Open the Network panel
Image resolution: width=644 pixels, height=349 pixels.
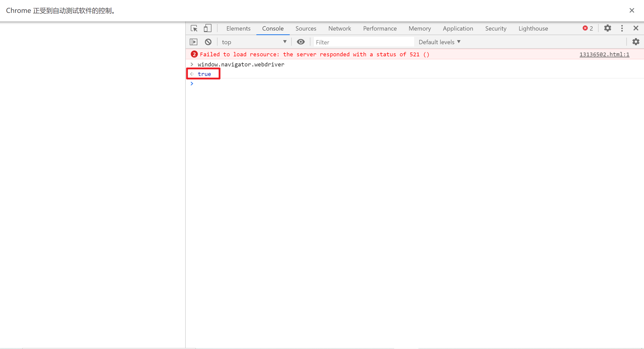pyautogui.click(x=340, y=28)
